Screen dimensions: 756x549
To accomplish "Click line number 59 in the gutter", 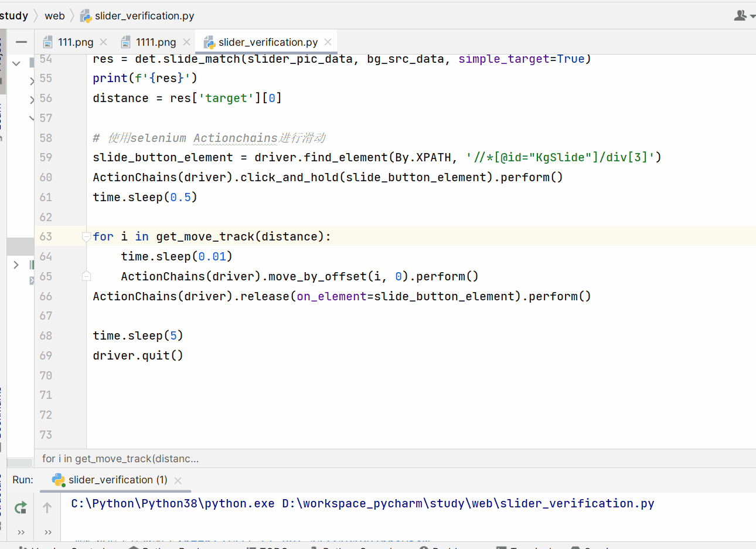I will click(x=46, y=157).
